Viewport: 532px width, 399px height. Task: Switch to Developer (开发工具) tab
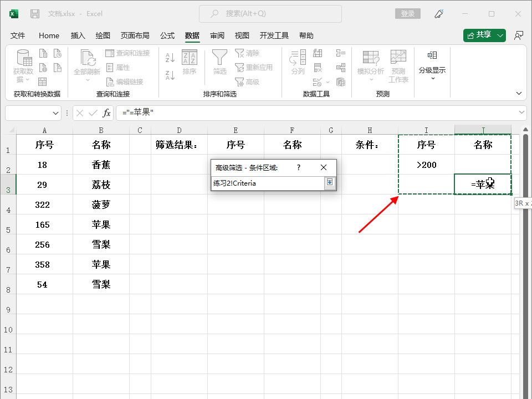coord(274,35)
